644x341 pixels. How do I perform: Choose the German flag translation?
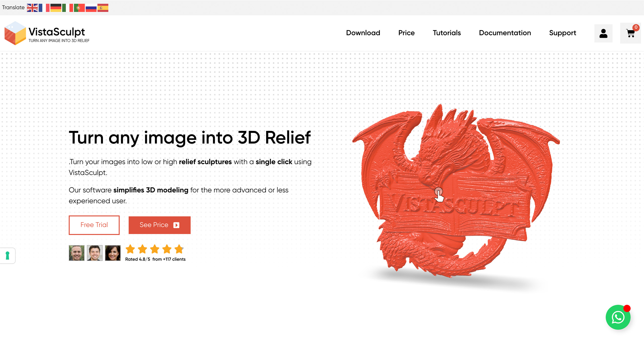coord(56,8)
